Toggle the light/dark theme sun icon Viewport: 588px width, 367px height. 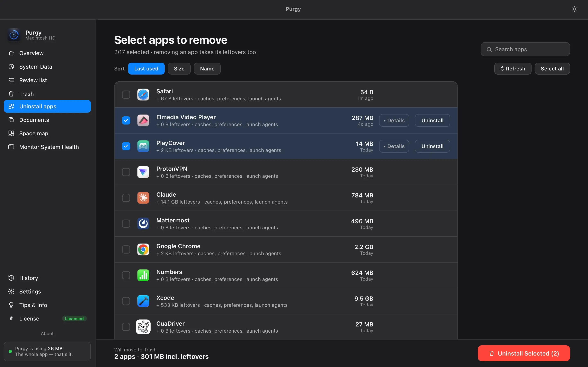point(574,9)
